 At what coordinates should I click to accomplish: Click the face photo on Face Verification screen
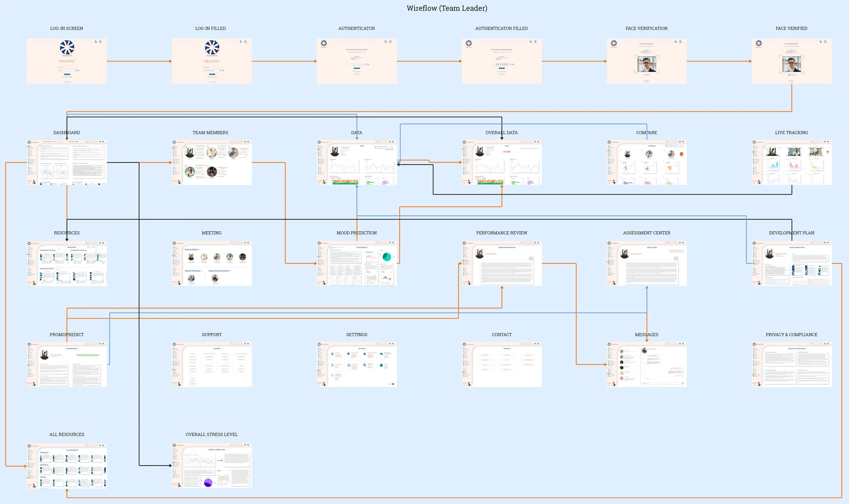[647, 65]
